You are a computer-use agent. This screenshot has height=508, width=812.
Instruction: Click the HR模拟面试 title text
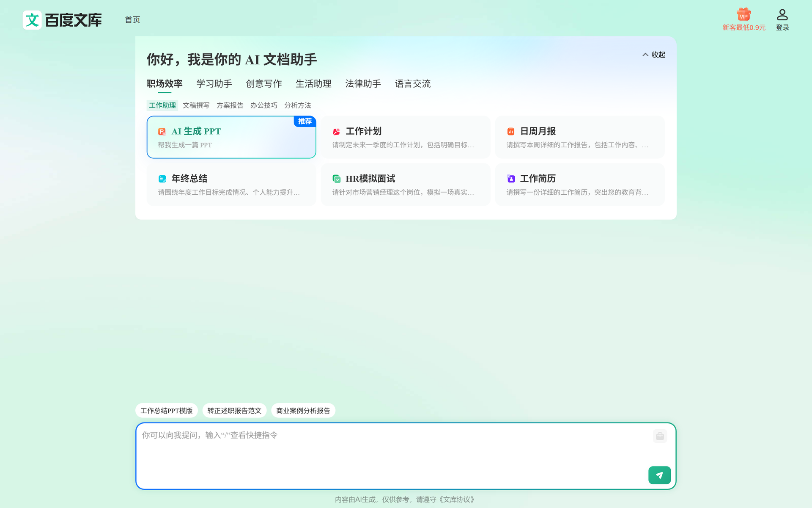[x=370, y=179]
